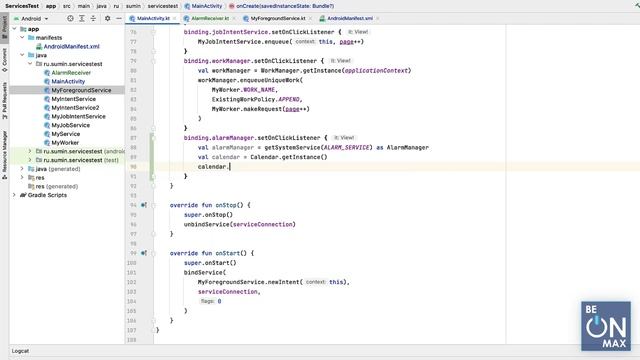640x360 pixels.
Task: Open the Logcat tool window
Action: [x=20, y=351]
